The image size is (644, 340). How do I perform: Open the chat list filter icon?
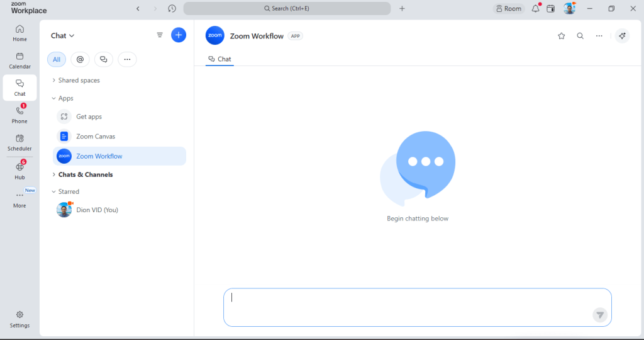click(x=160, y=35)
